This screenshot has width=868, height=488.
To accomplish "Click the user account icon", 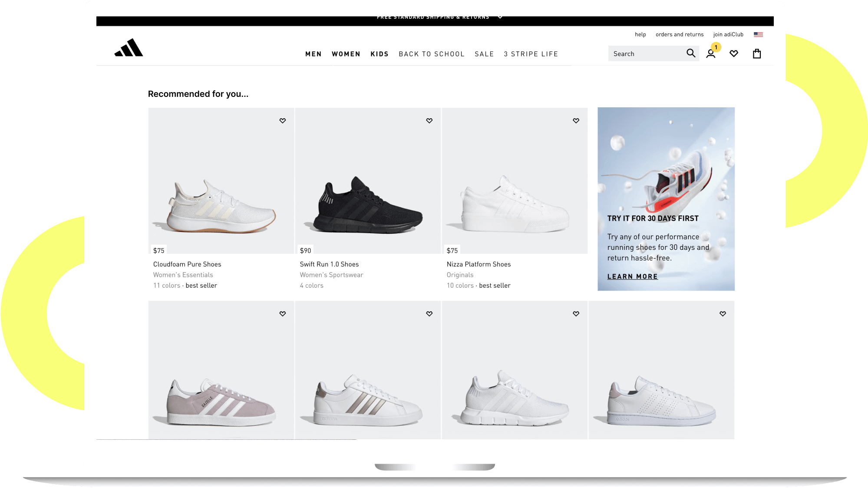I will click(x=710, y=54).
